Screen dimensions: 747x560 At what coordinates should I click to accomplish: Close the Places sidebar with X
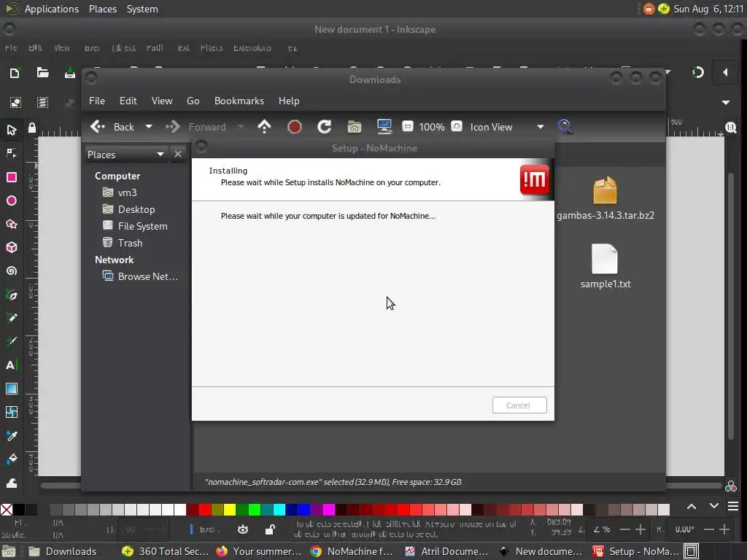[178, 155]
